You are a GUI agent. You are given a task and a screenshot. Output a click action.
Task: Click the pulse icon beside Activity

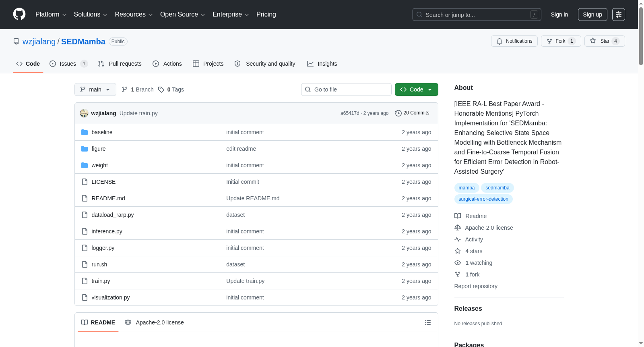458,239
